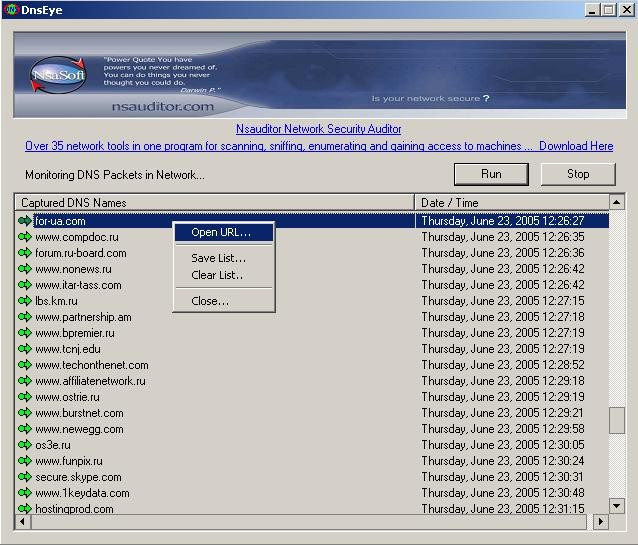Viewport: 638px width, 545px height.
Task: Click the green arrow icon beside www.newegg.com
Action: click(25, 429)
